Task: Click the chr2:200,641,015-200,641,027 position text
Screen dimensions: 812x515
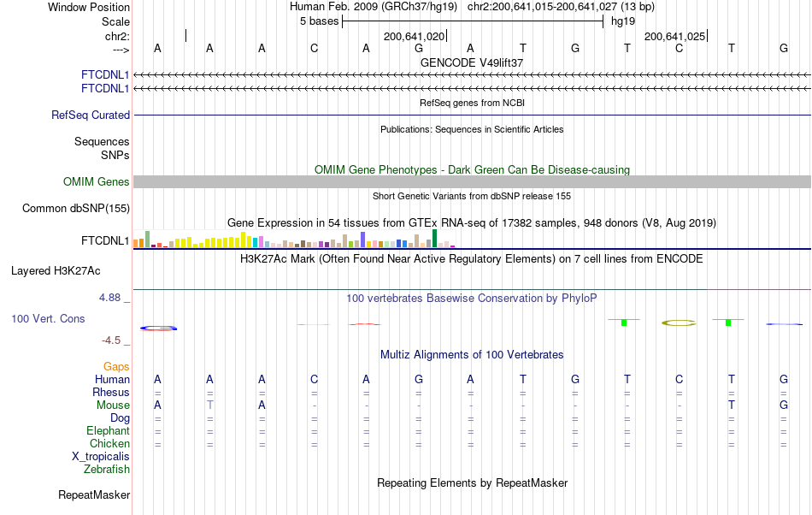Action: tap(561, 7)
